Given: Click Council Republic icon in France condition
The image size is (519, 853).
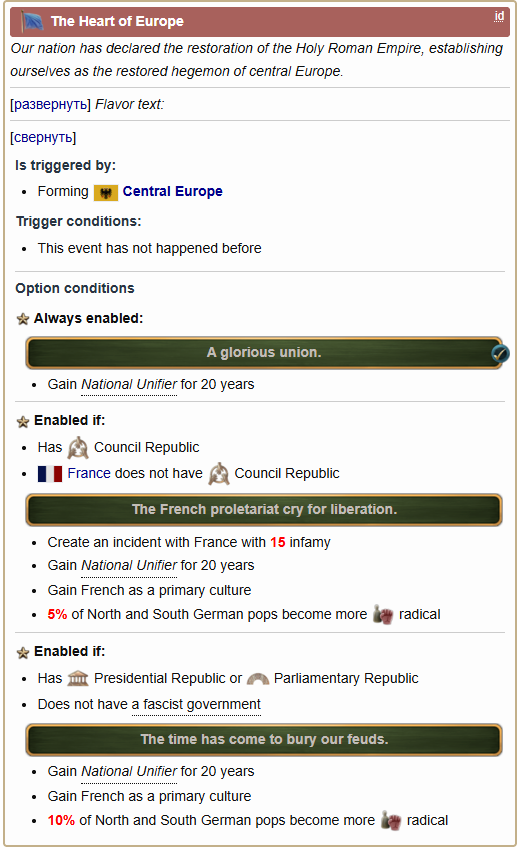Looking at the screenshot, I should [219, 474].
